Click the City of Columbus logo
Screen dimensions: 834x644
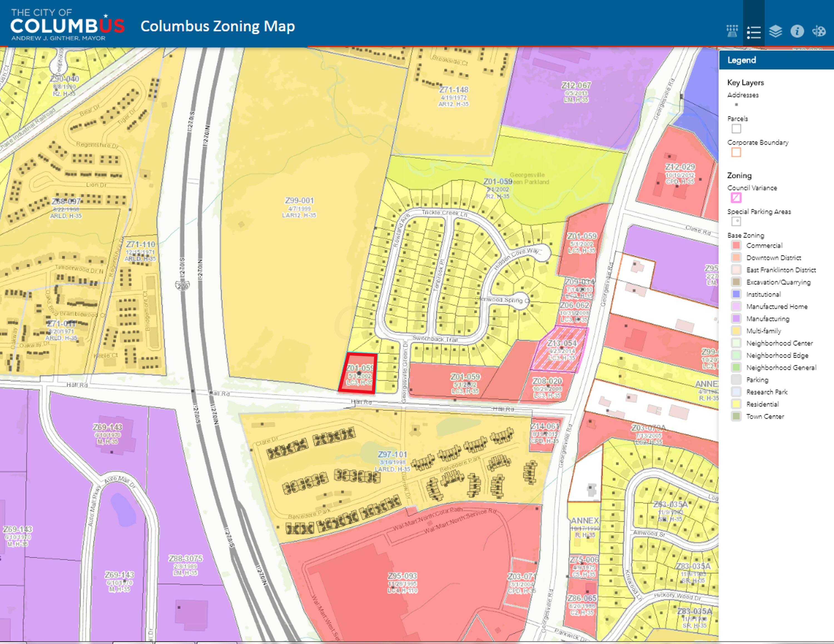[x=67, y=24]
